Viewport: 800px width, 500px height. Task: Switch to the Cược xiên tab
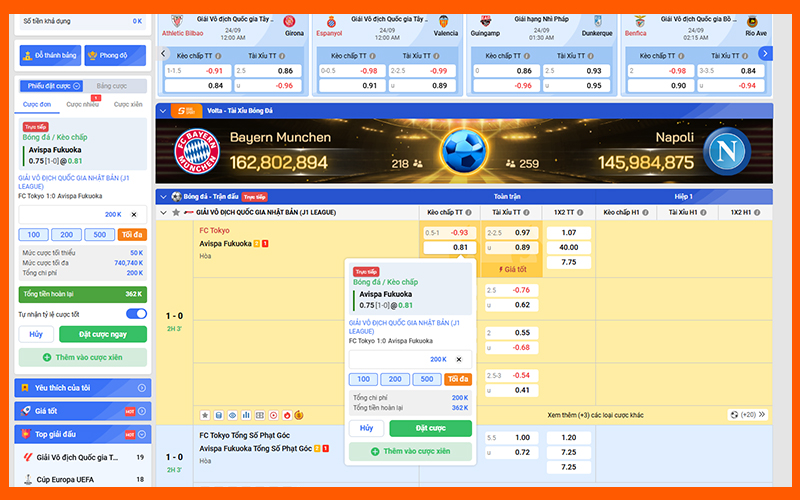127,104
